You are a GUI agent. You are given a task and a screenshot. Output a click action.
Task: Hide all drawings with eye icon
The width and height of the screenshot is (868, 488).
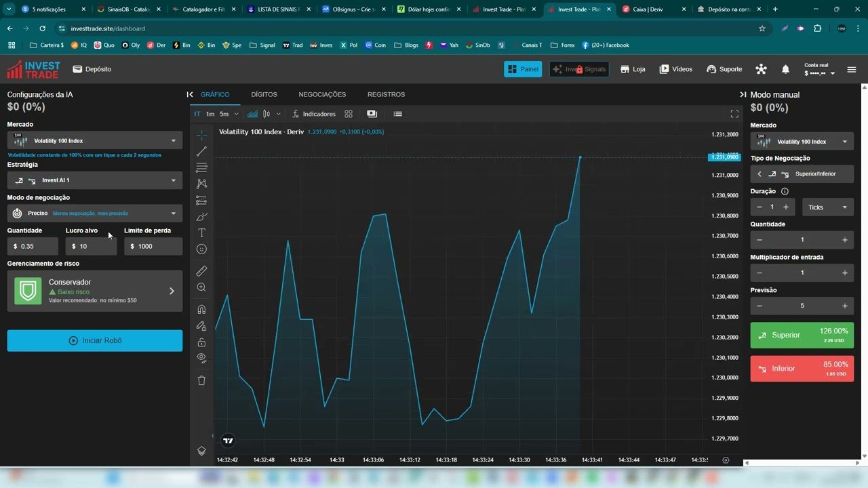pos(201,359)
